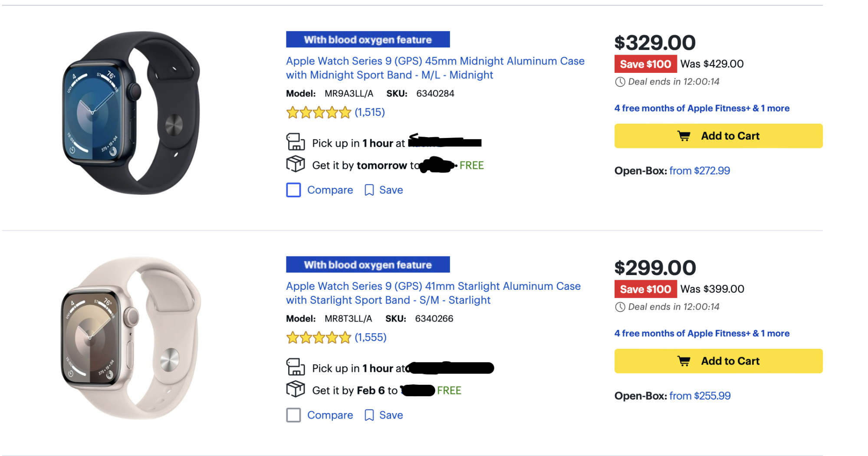Click the cart icon for Starlight watch
The height and width of the screenshot is (456, 868).
(x=684, y=361)
